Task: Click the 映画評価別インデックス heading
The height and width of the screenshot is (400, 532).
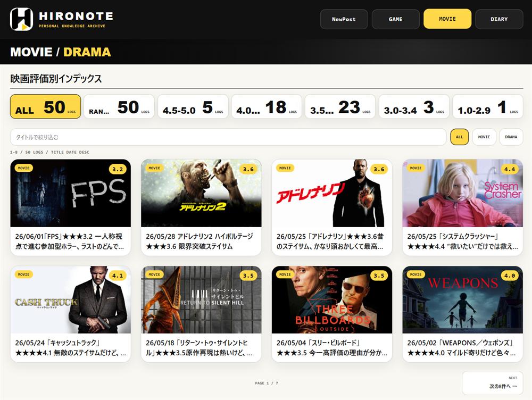Action: coord(56,79)
